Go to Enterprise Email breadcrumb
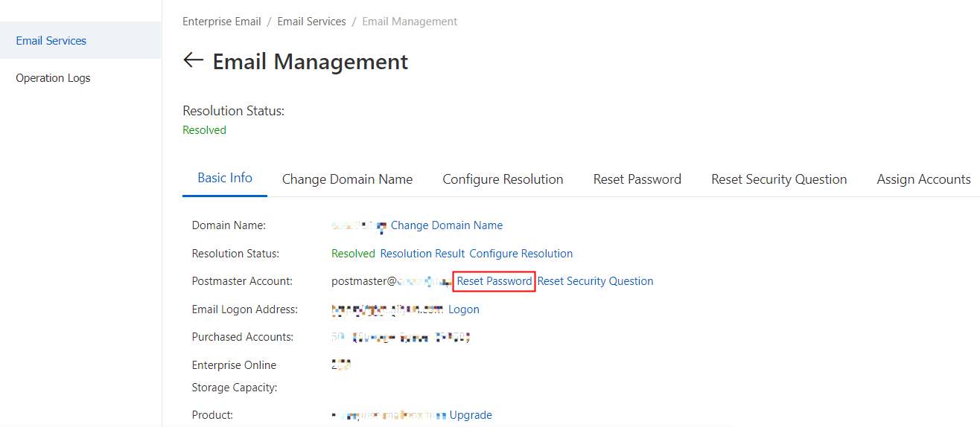 (x=222, y=22)
